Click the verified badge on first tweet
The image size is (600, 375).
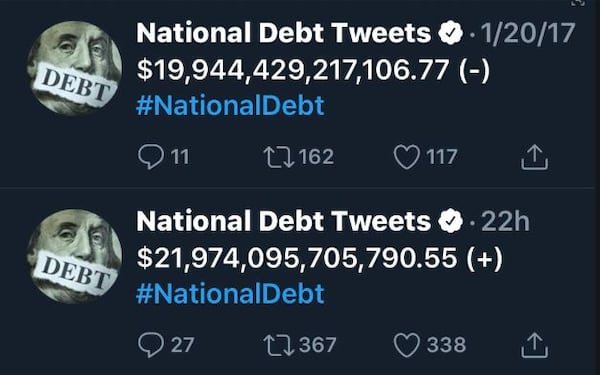[451, 33]
